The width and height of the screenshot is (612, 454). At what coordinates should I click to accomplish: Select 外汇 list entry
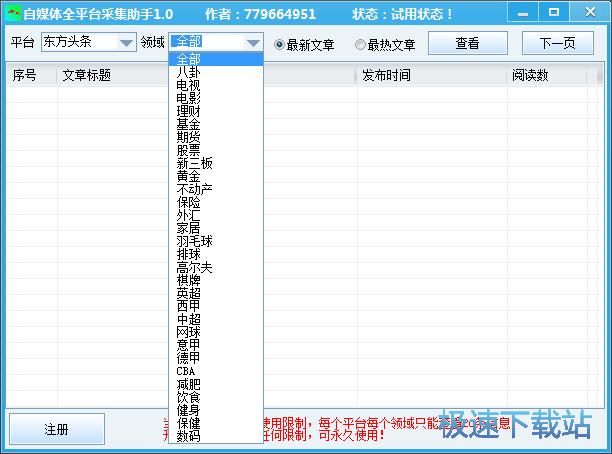(216, 215)
